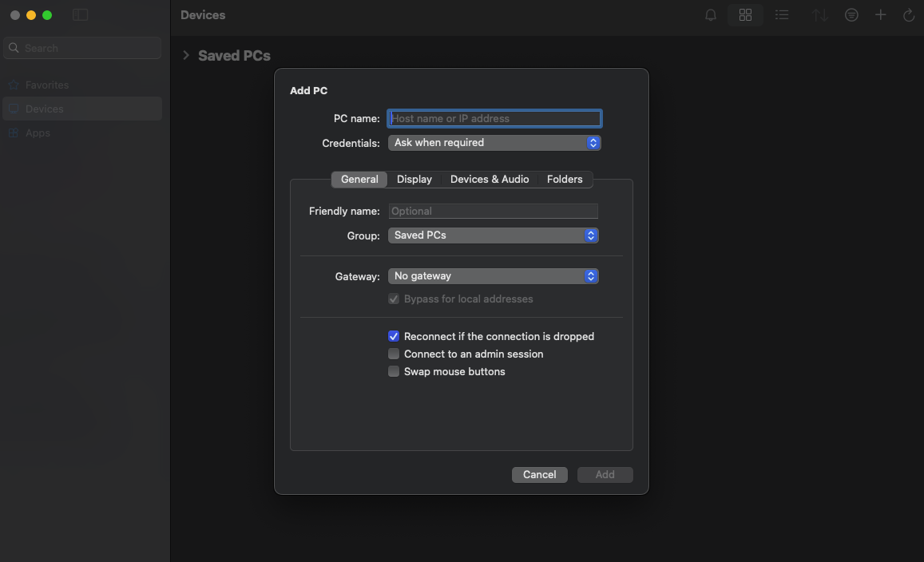924x562 pixels.
Task: Open the Gateway dropdown
Action: click(x=494, y=275)
